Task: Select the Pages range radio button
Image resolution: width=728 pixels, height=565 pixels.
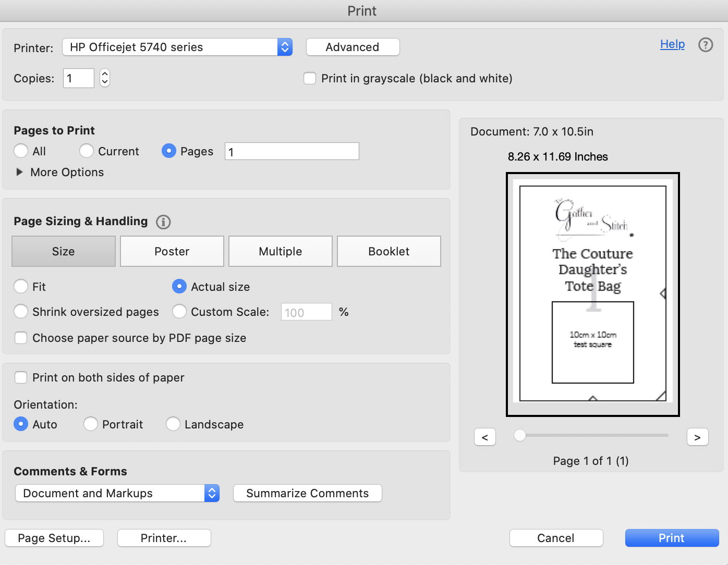Action: 169,151
